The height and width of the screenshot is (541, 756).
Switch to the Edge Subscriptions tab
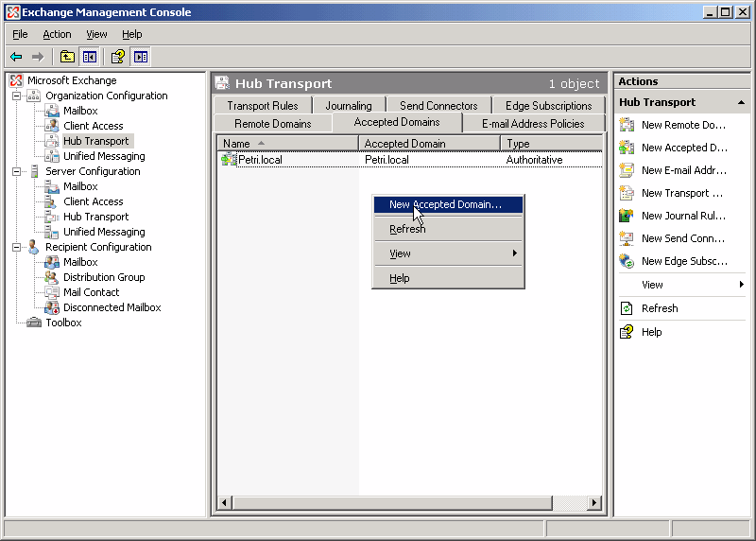point(549,106)
